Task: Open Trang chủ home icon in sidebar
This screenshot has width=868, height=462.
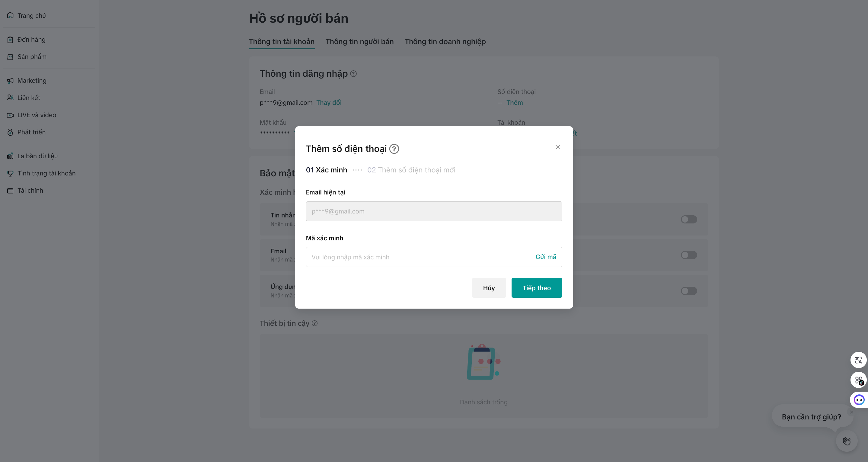Action: [11, 15]
